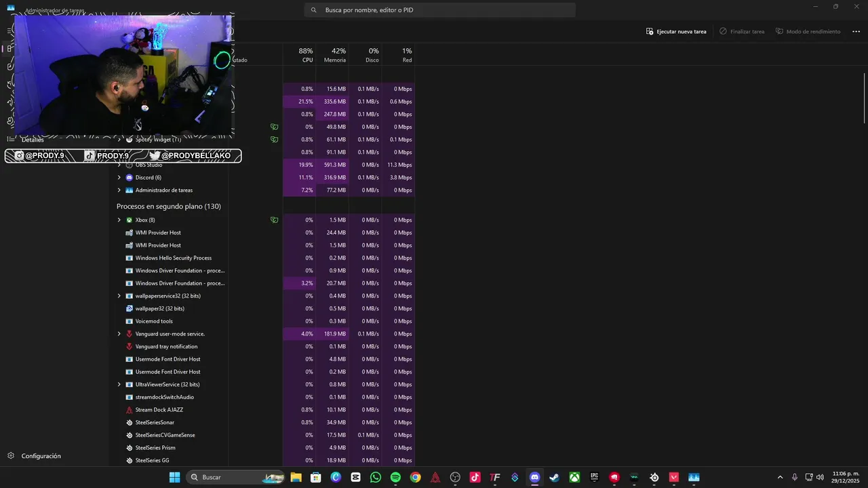Viewport: 868px width, 488px height.
Task: Click the microphone icon in system tray
Action: click(794, 477)
